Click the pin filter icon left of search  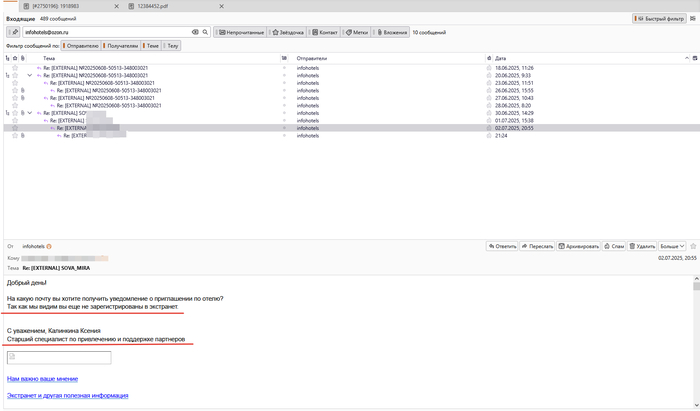click(15, 32)
